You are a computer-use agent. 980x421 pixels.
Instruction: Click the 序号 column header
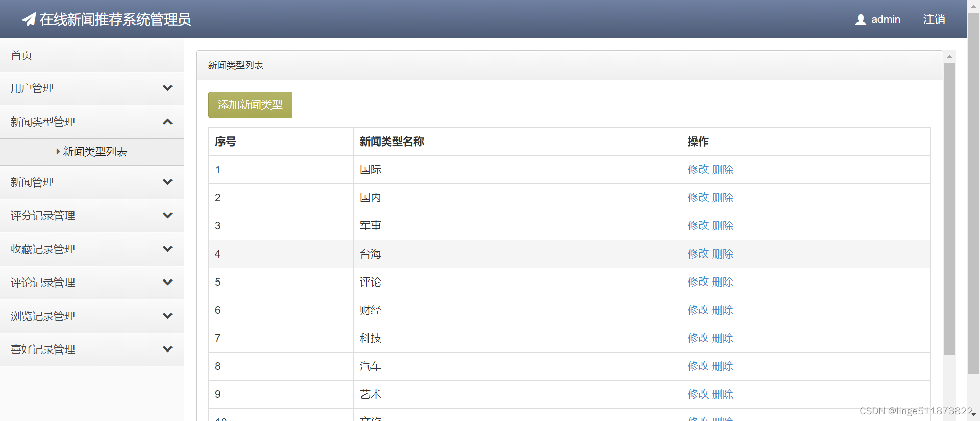[x=281, y=142]
